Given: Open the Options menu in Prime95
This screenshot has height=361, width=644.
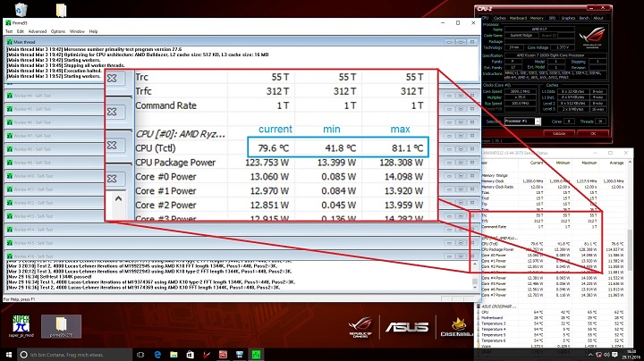Looking at the screenshot, I should coord(58,31).
